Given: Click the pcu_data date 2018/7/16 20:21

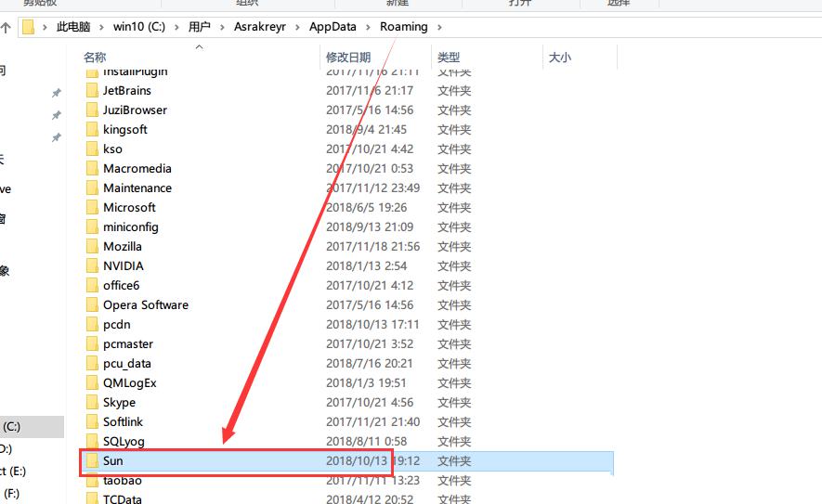Looking at the screenshot, I should coord(370,363).
